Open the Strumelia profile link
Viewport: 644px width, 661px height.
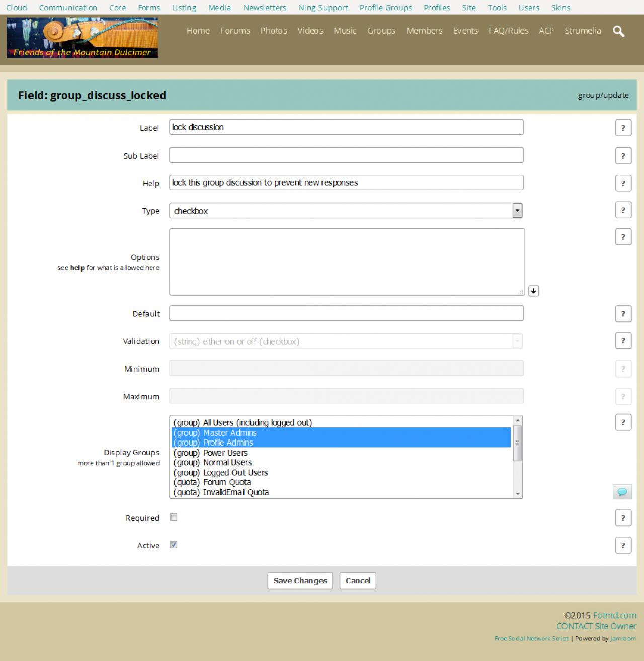[x=583, y=31]
